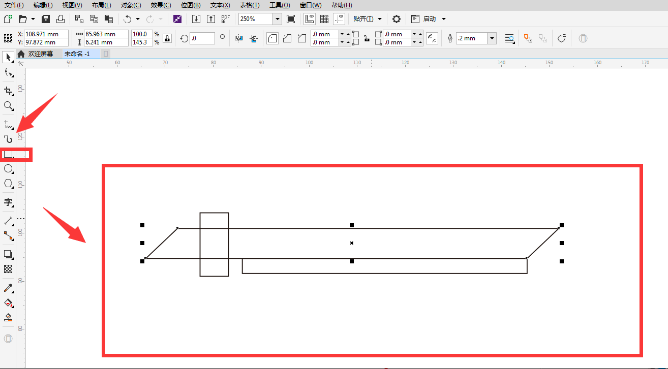Open the 250% zoom level dropdown
This screenshot has height=369, width=668.
click(277, 19)
